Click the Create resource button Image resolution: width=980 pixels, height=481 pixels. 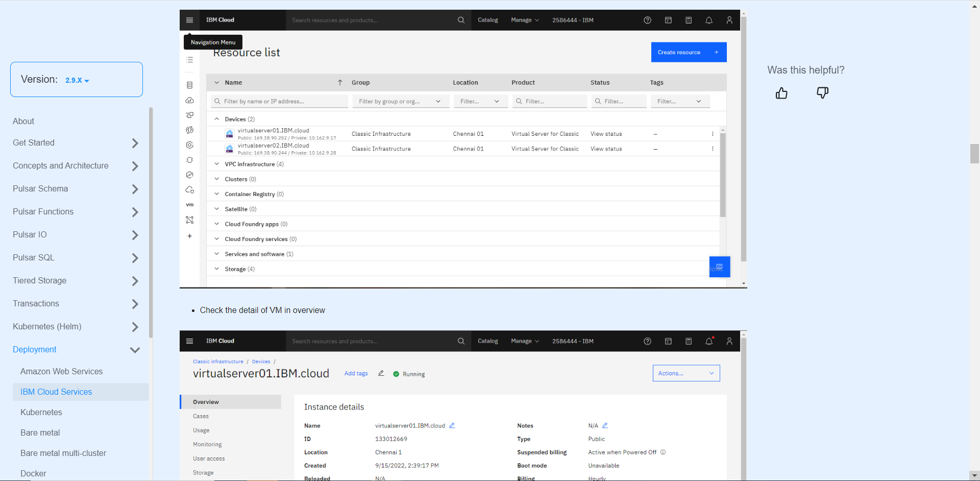(689, 52)
